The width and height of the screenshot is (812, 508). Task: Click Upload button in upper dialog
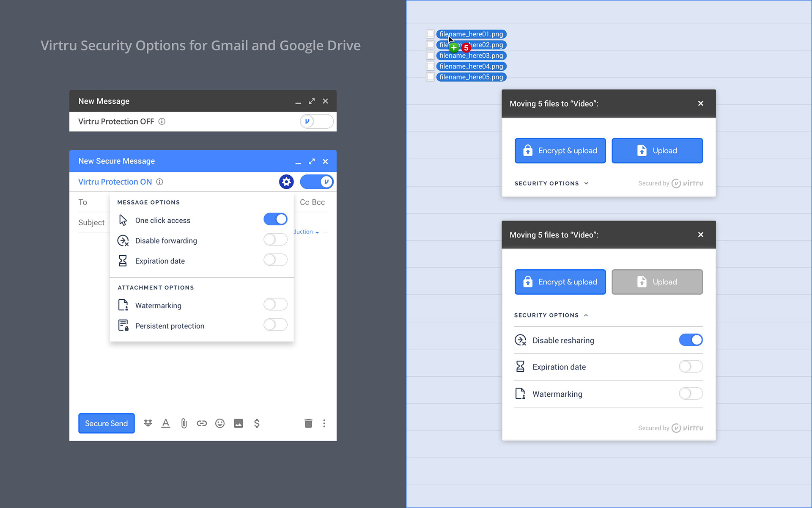[657, 151]
